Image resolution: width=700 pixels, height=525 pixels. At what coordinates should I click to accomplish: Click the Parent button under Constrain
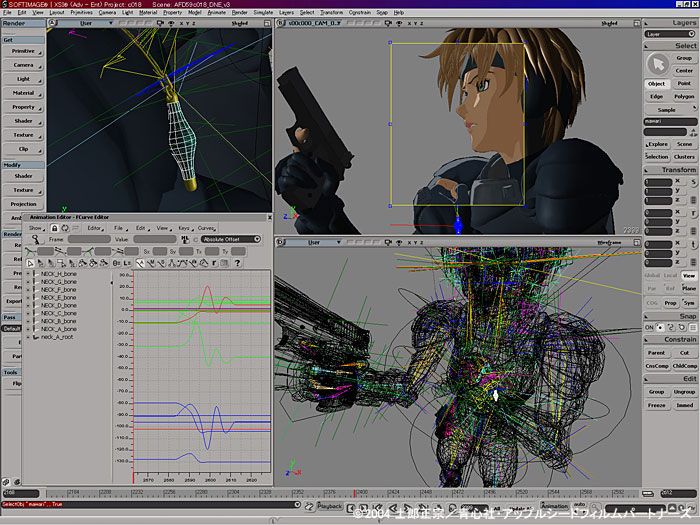coord(656,353)
